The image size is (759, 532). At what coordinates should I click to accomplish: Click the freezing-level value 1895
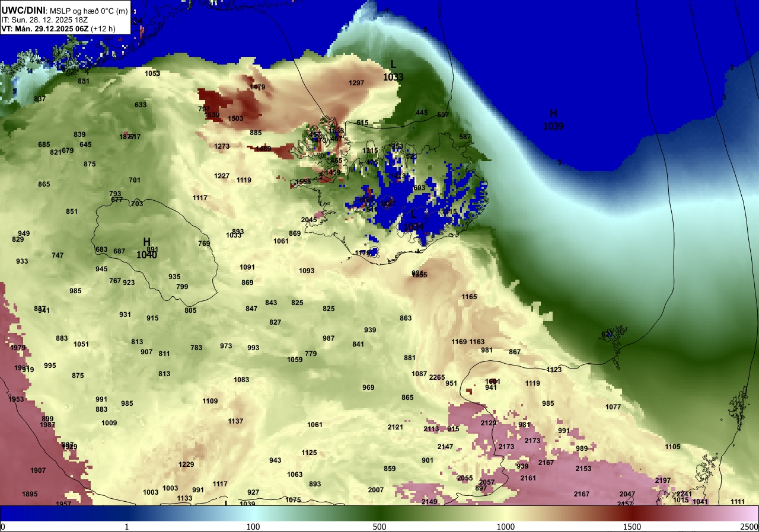(x=30, y=494)
